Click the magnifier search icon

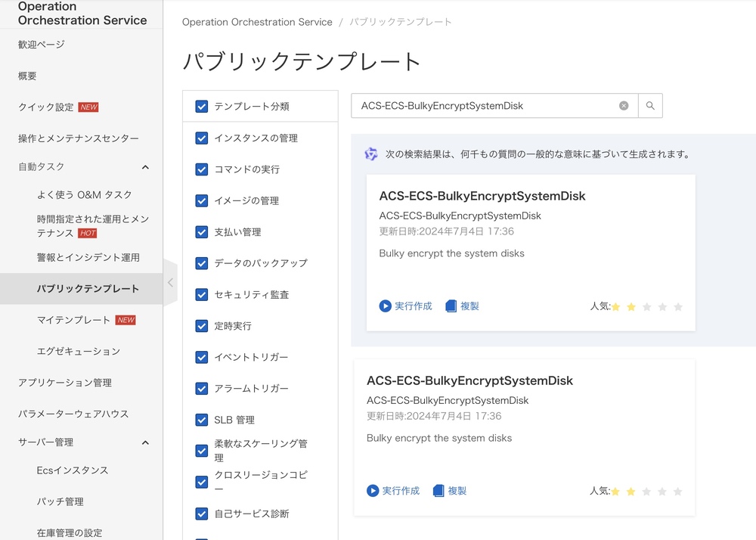pos(650,105)
